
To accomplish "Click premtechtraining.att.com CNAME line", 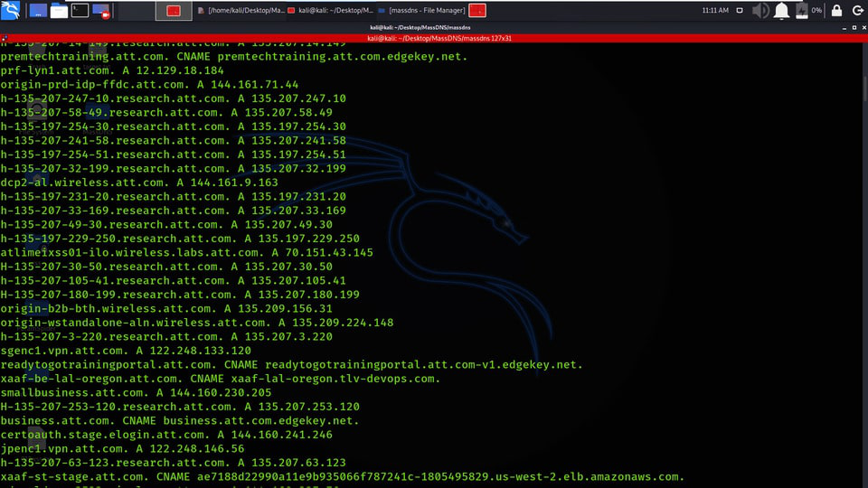I will (233, 56).
